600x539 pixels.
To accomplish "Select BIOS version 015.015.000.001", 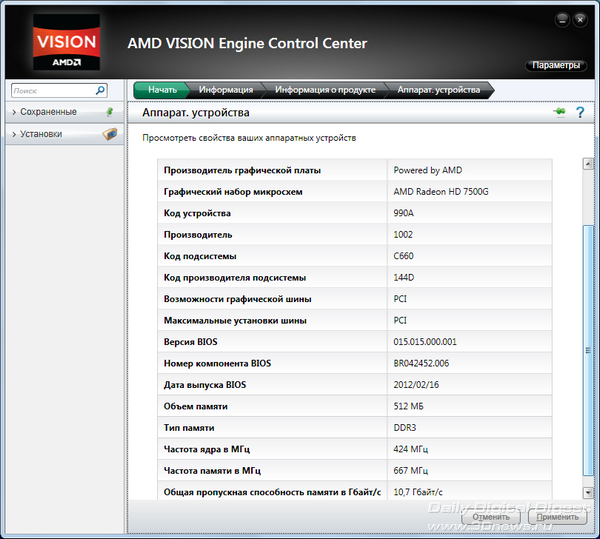I will 425,342.
